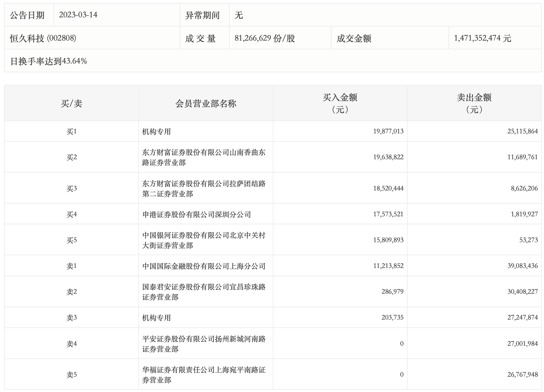
Task: Select the 卖1 row label
Action: (x=71, y=266)
